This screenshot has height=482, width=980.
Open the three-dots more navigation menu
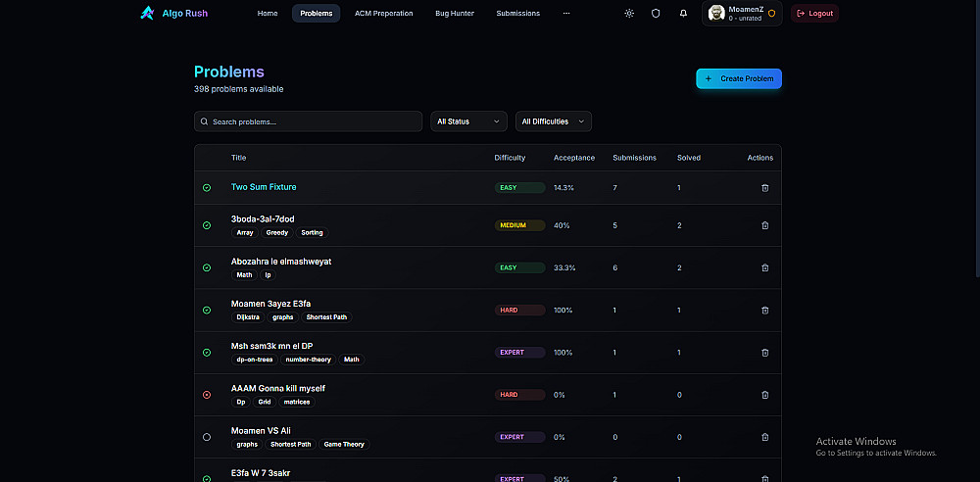click(566, 13)
